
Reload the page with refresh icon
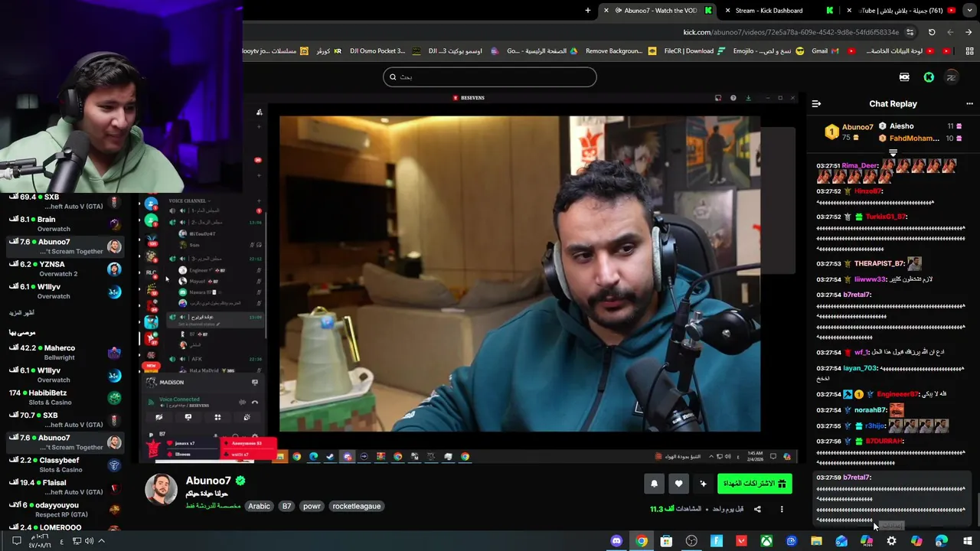click(932, 32)
